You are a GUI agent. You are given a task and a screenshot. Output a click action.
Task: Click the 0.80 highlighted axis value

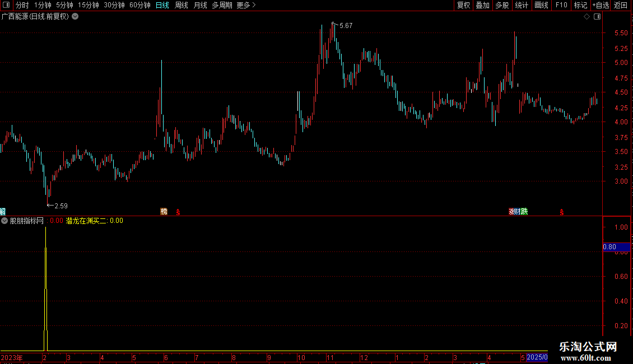616,247
